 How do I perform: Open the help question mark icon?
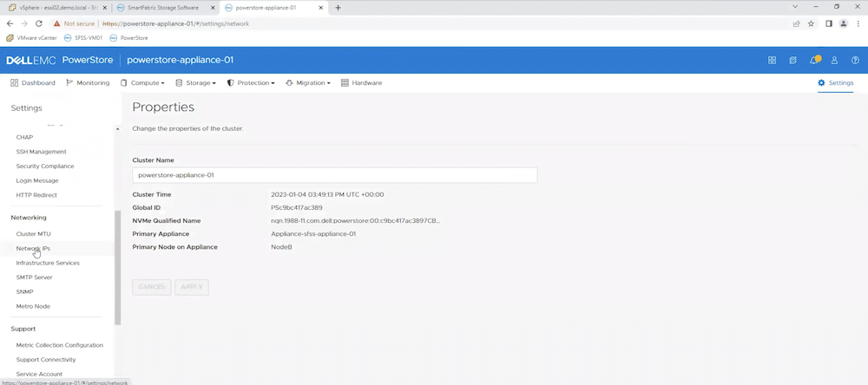(855, 61)
